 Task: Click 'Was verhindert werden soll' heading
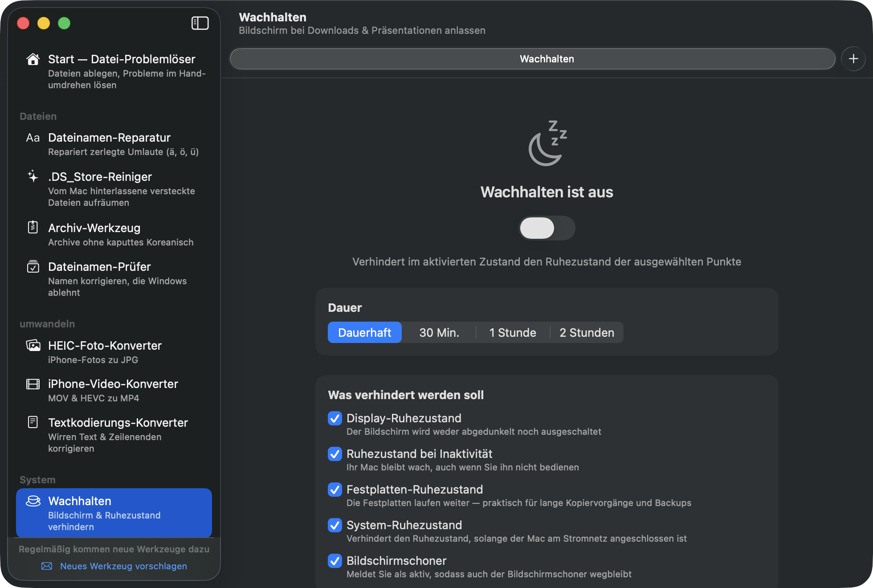pos(406,395)
